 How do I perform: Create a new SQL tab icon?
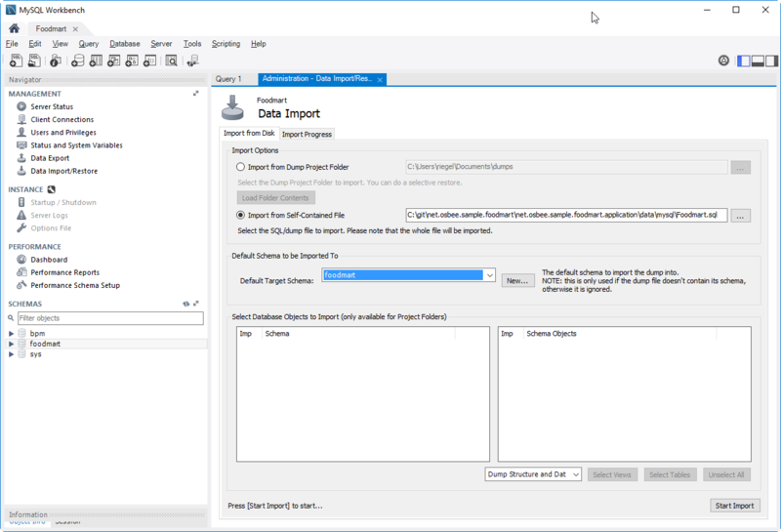pyautogui.click(x=16, y=61)
